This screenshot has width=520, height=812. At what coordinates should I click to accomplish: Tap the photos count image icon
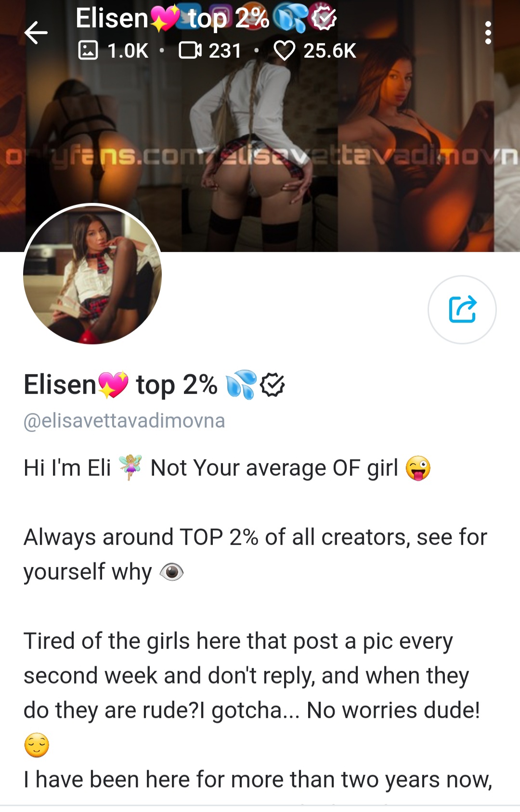tap(88, 51)
